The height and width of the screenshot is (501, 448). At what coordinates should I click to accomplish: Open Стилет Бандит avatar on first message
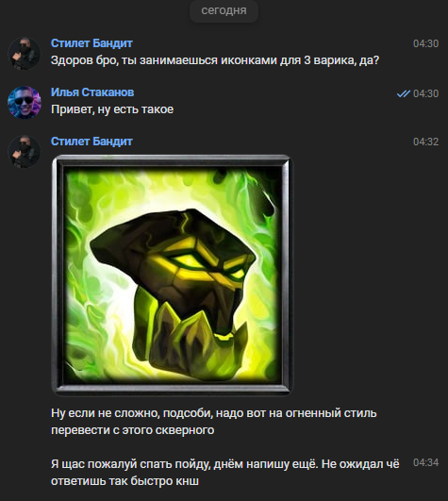coord(25,54)
